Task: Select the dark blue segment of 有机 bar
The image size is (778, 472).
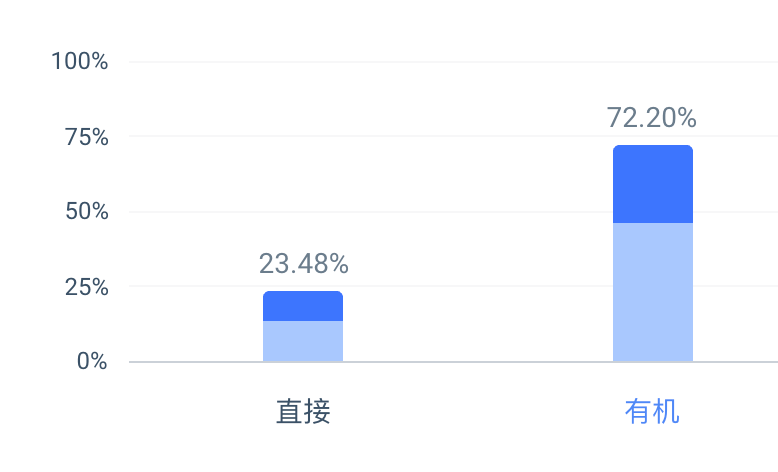Action: pos(653,184)
